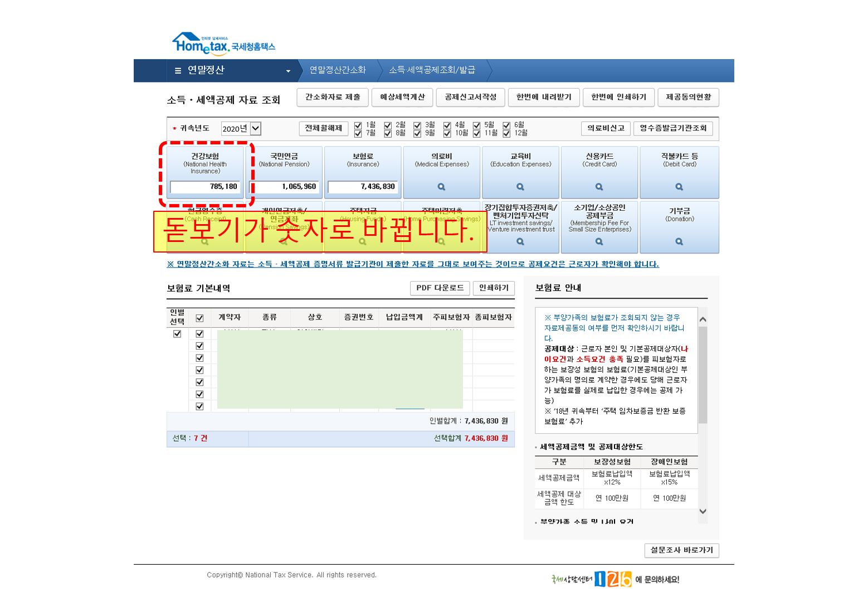Click the 보험료 amount field 7,436,830
The image size is (868, 601).
click(363, 187)
